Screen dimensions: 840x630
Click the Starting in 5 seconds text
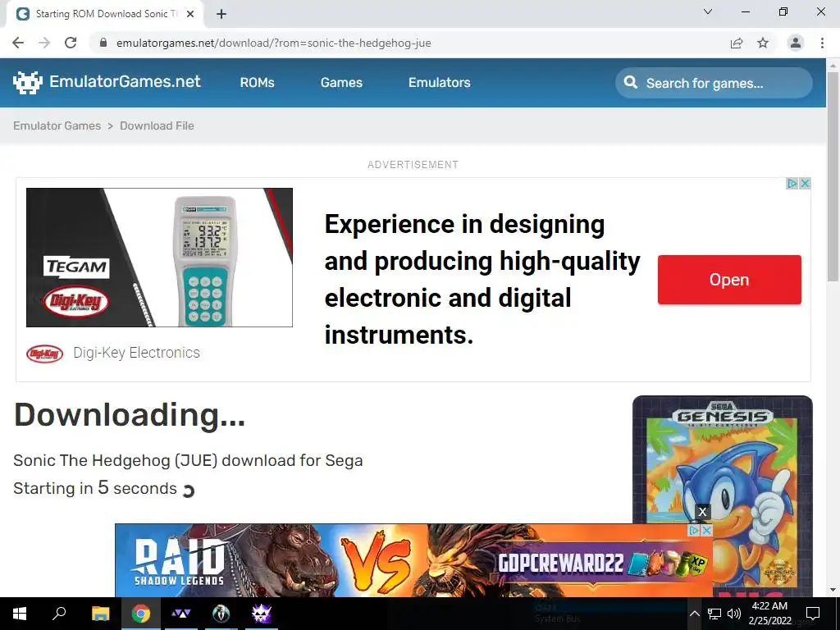coord(95,488)
